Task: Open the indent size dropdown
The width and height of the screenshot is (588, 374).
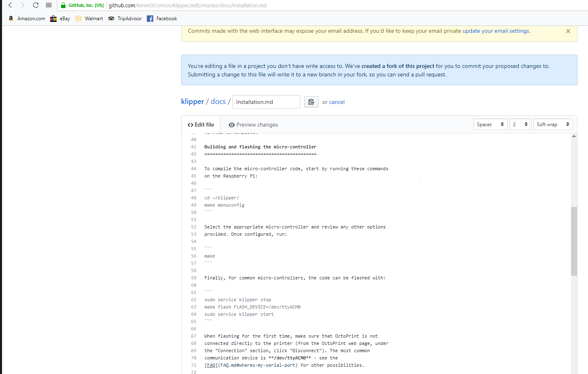Action: [520, 125]
